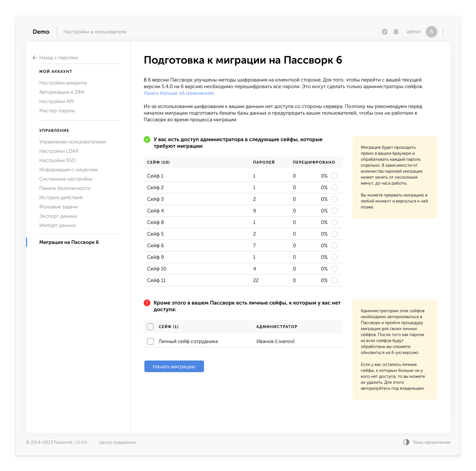The image size is (476, 471).
Task: Select Миграция на Пассворк 6 in sidebar
Action: click(69, 242)
